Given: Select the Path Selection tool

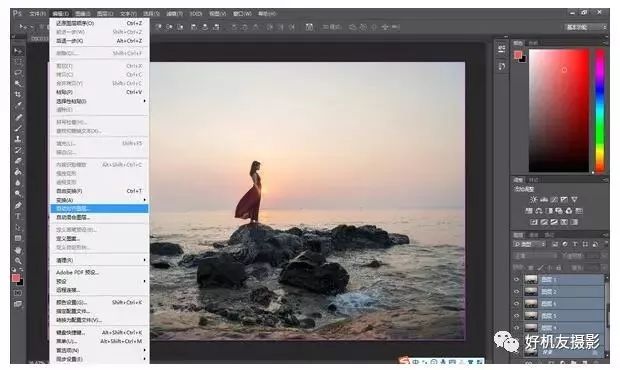Looking at the screenshot, I should coord(18,228).
